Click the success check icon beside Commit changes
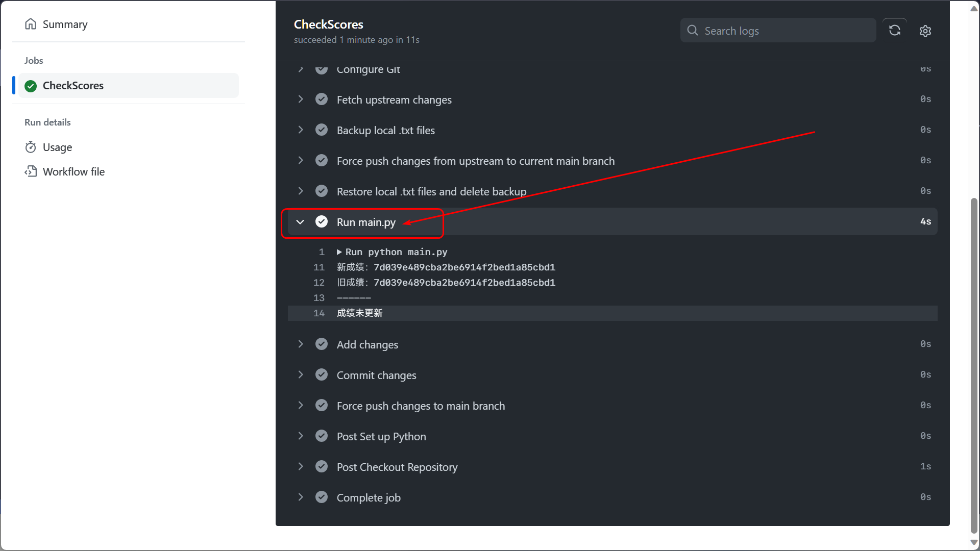 [x=322, y=374]
